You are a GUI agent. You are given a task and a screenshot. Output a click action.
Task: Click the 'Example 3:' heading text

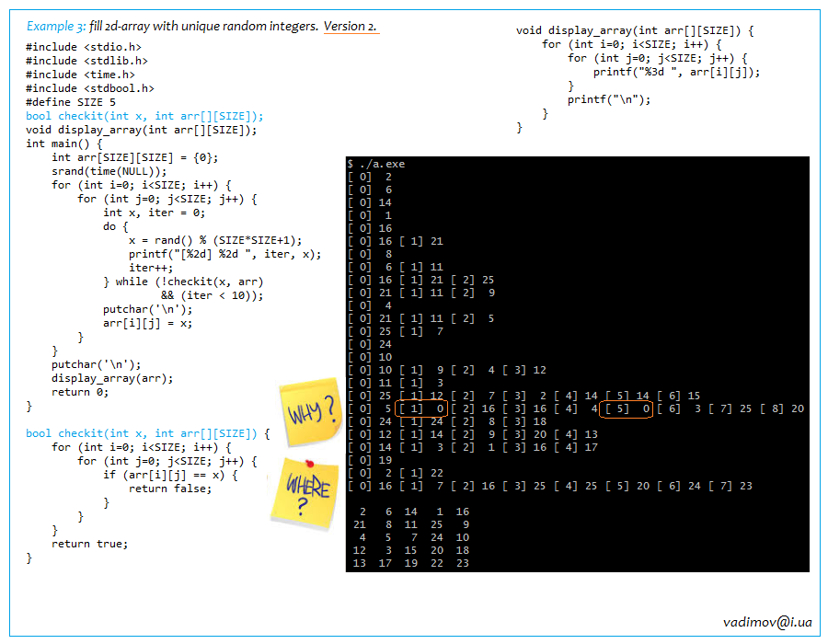click(x=56, y=26)
